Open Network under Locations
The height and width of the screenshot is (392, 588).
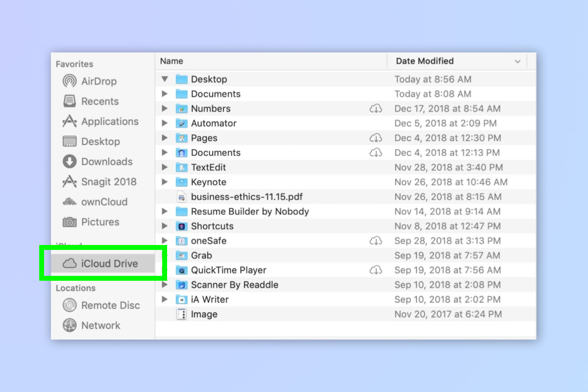click(100, 325)
